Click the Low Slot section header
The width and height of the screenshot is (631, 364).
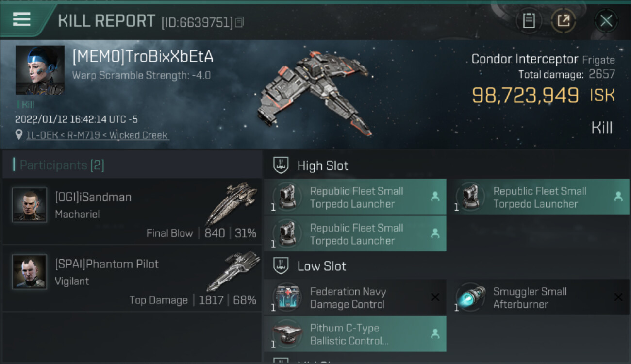(321, 266)
